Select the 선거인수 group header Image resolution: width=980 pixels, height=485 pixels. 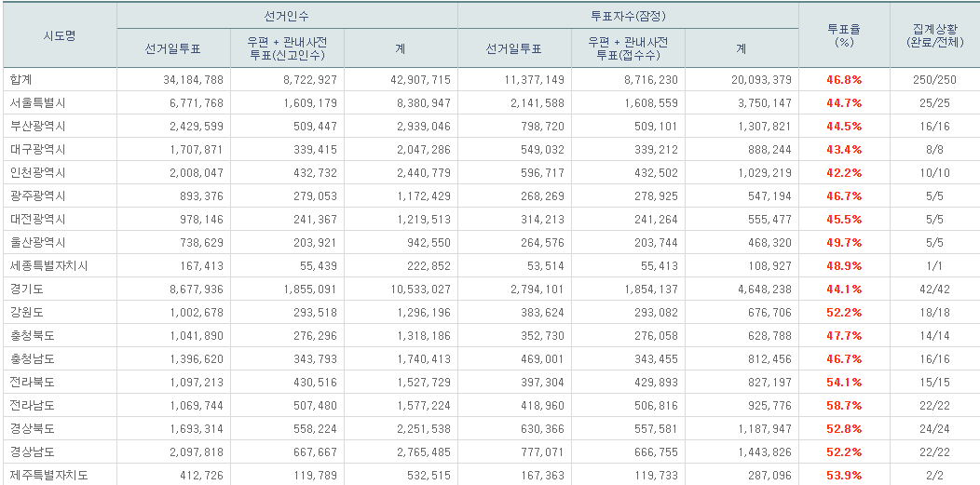[287, 17]
